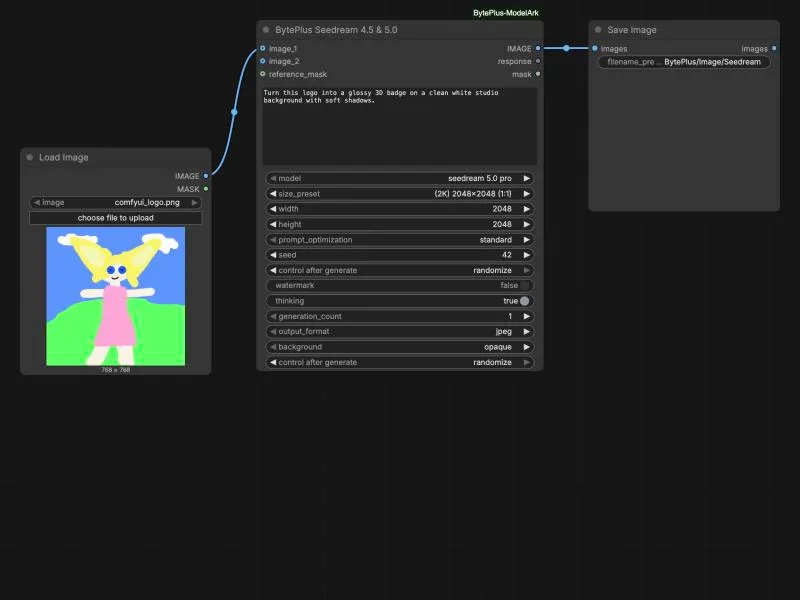This screenshot has width=800, height=600.
Task: Click the Load Image MASK output socket
Action: tap(206, 189)
